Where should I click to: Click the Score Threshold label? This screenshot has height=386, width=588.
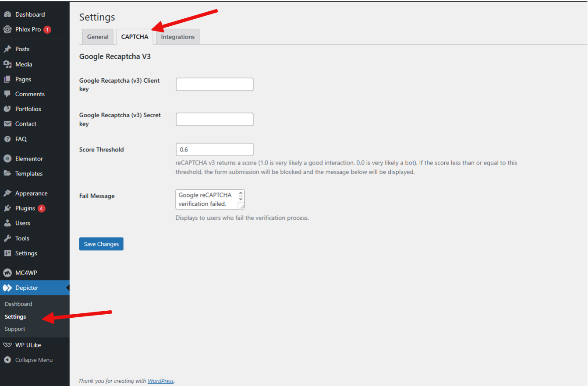[102, 150]
